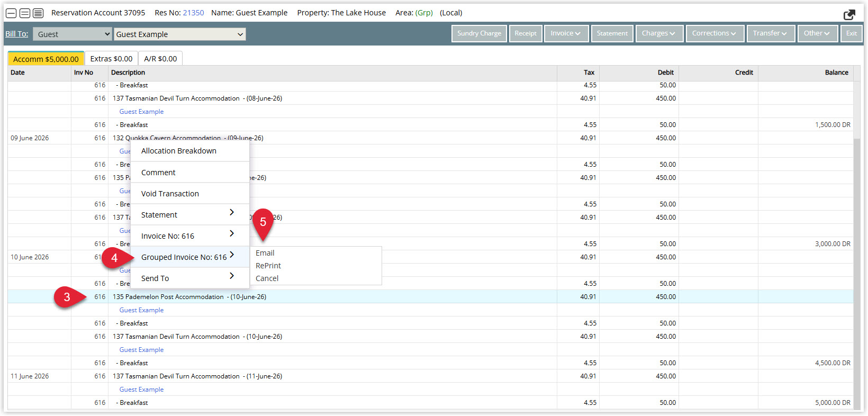Click the detailed list view icon

[38, 13]
